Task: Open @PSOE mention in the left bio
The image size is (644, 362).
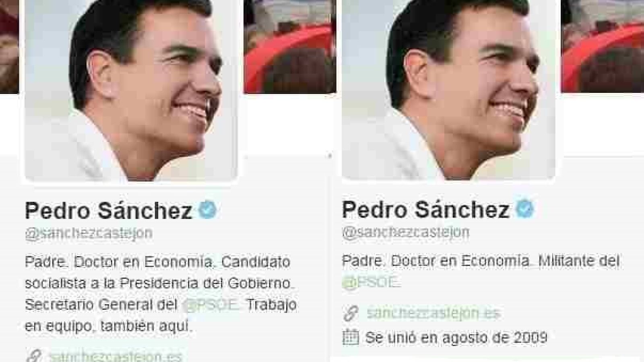Action: click(x=211, y=304)
